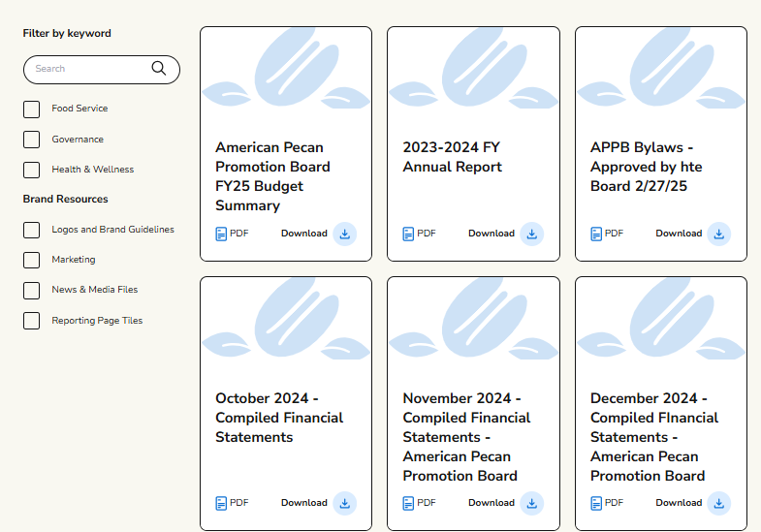Click Download text on October 2024 card

[x=304, y=503]
